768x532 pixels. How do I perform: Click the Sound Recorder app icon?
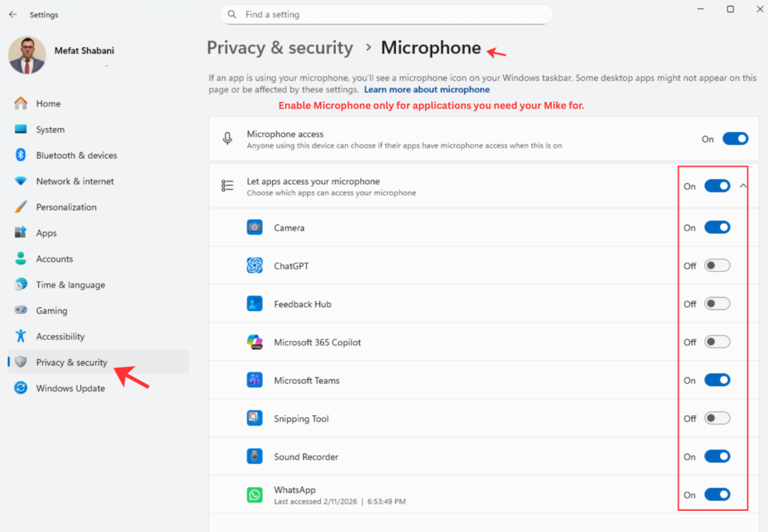click(254, 457)
